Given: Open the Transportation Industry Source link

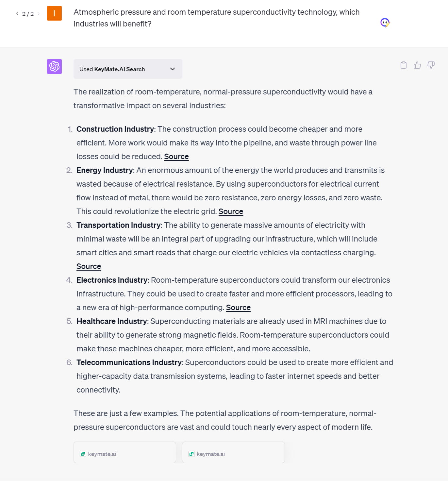Looking at the screenshot, I should [x=89, y=266].
